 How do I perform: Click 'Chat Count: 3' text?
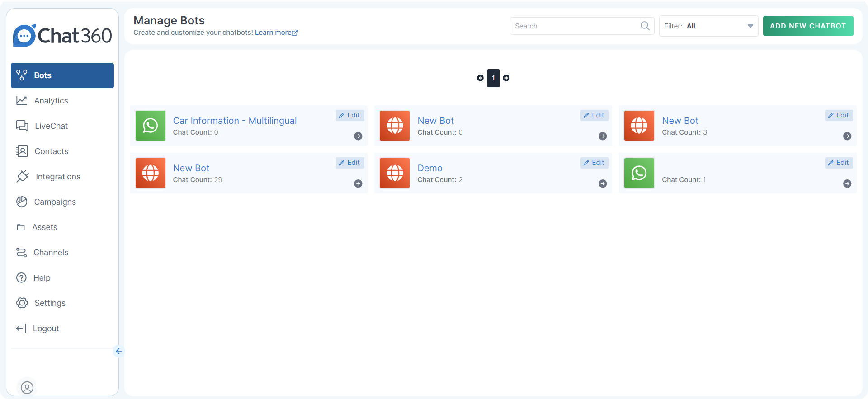click(684, 132)
